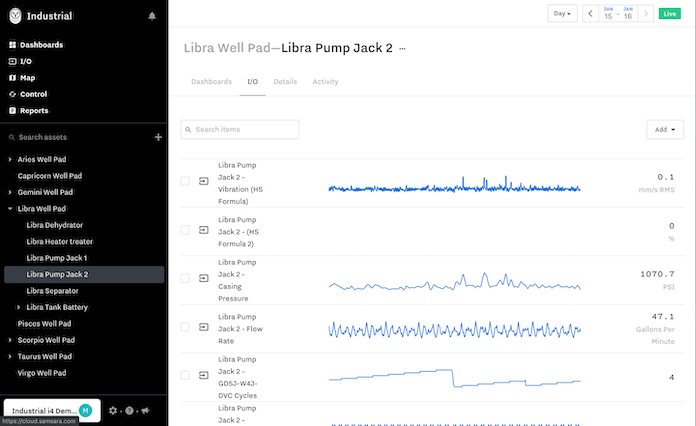The width and height of the screenshot is (696, 426).
Task: Select Libra Dehydrator asset
Action: 55,225
